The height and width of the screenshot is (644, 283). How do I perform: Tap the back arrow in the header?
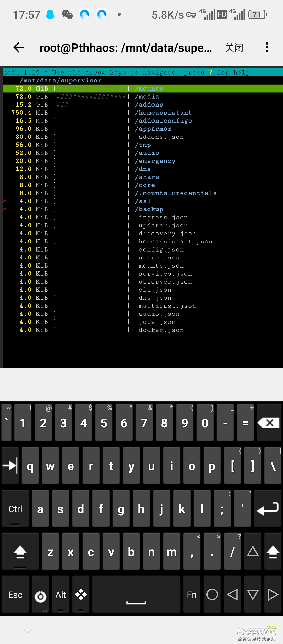(19, 47)
